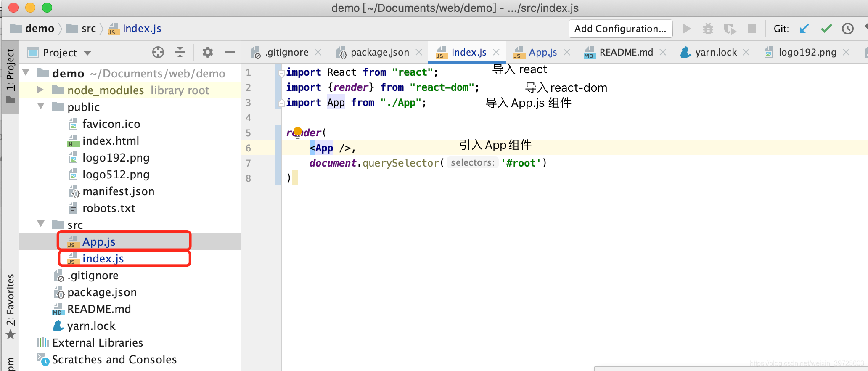Close the App.js editor tab
The height and width of the screenshot is (371, 868).
point(567,52)
